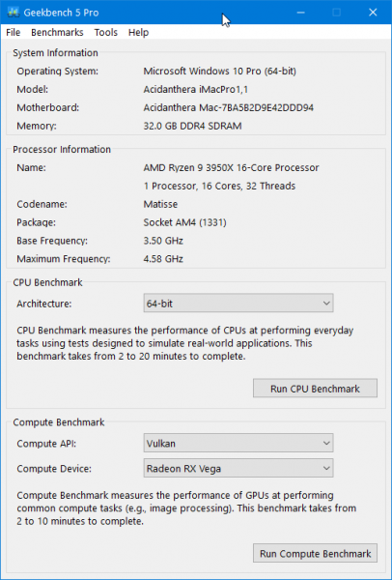Expand the Compute Device Radeon RX Vega dropdown
The height and width of the screenshot is (580, 392).
click(238, 468)
